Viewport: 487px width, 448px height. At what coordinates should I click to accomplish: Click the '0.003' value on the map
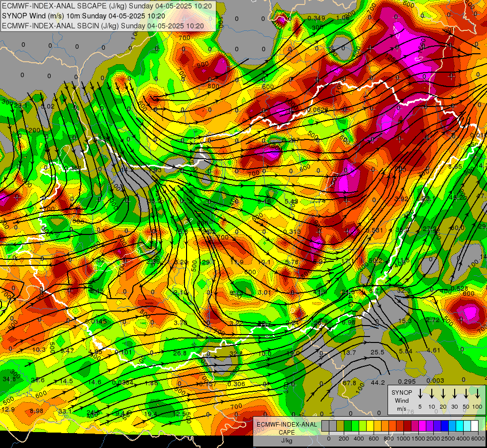[x=435, y=380]
